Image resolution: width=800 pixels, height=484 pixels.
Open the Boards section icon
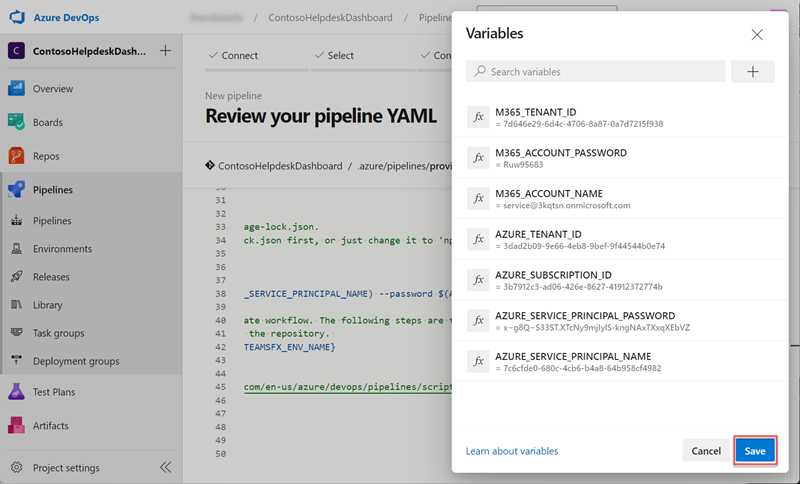(16, 122)
